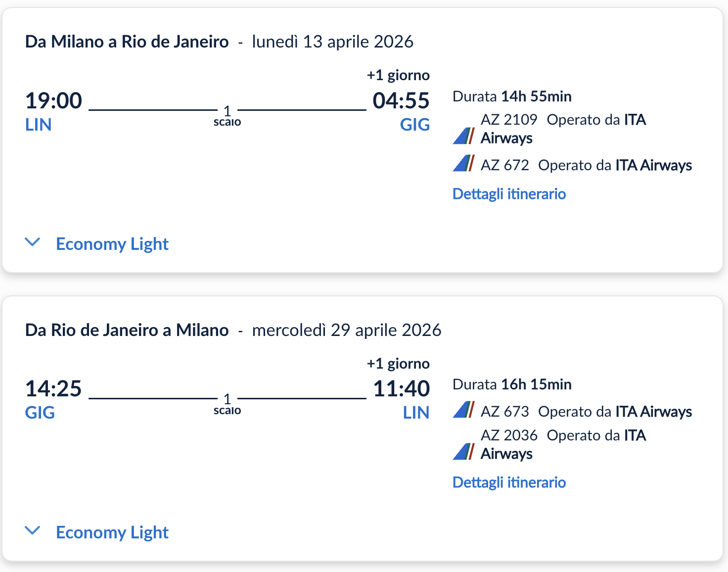Click the LIN departure airport code
The image size is (728, 572).
[x=38, y=125]
